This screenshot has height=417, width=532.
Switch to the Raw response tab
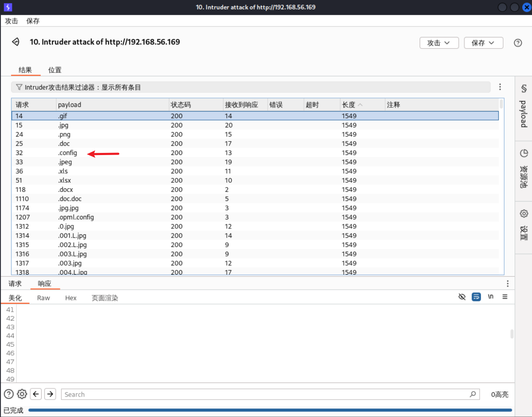pyautogui.click(x=43, y=298)
